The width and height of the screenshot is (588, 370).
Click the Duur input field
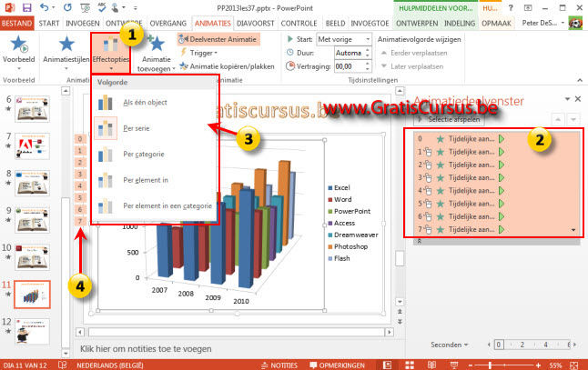click(x=350, y=53)
